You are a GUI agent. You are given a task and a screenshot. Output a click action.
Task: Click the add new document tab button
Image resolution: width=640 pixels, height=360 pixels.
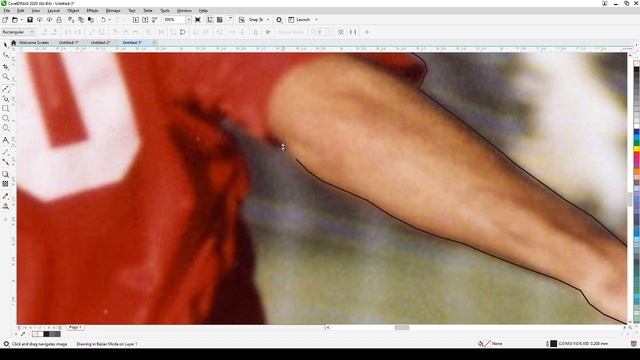[x=155, y=42]
